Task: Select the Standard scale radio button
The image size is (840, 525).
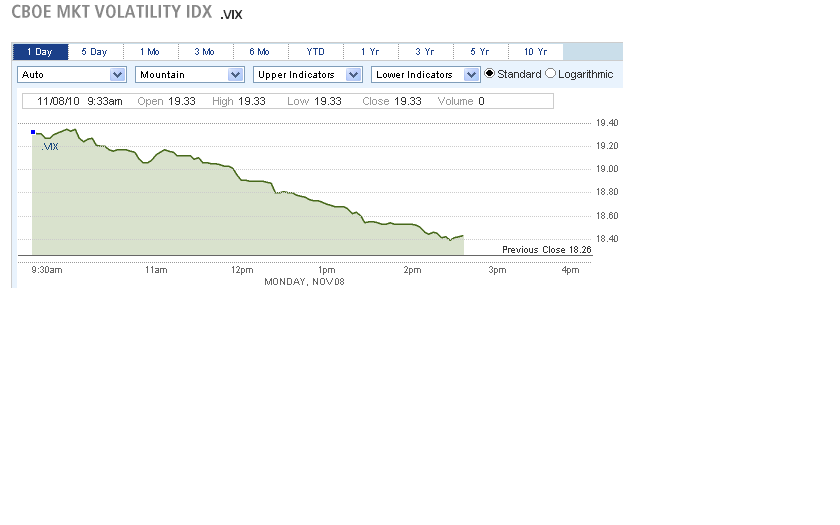Action: (490, 73)
